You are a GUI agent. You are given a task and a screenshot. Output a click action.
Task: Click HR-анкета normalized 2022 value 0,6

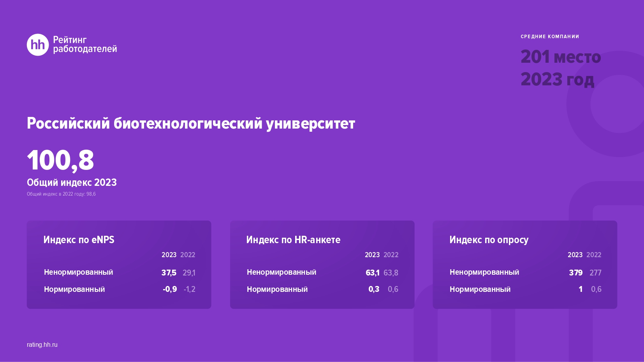click(x=393, y=289)
